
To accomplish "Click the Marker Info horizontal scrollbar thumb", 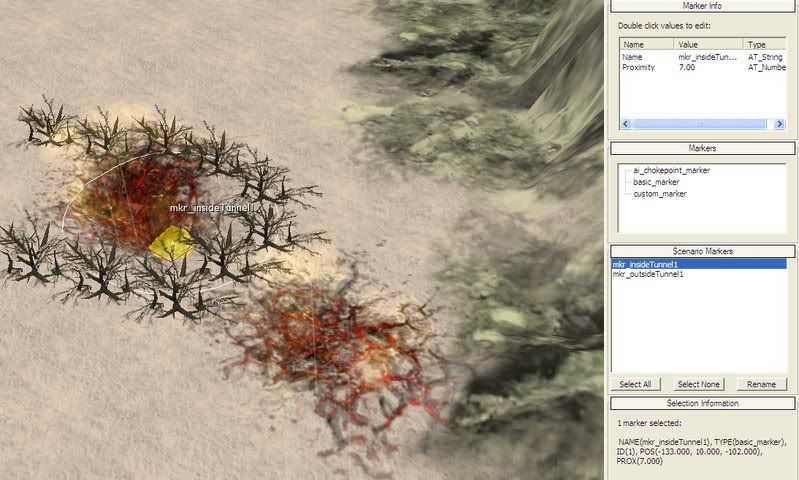I will pos(700,124).
